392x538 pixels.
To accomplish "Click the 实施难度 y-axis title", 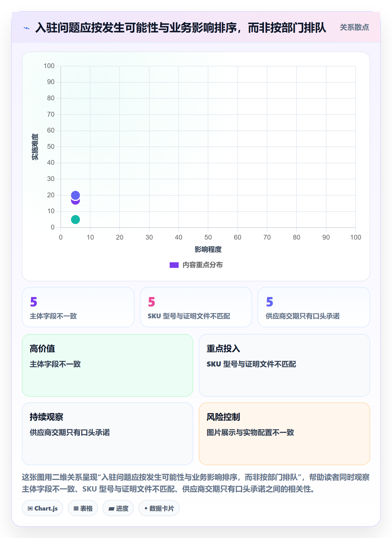I will pyautogui.click(x=35, y=147).
